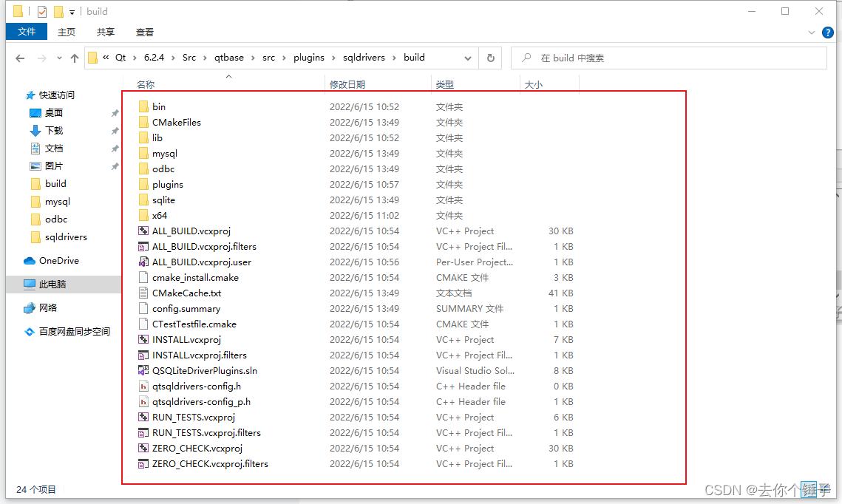This screenshot has height=504, width=842.
Task: Click the ALL_BUILD.vcxproj.filters file icon
Action: (x=143, y=247)
